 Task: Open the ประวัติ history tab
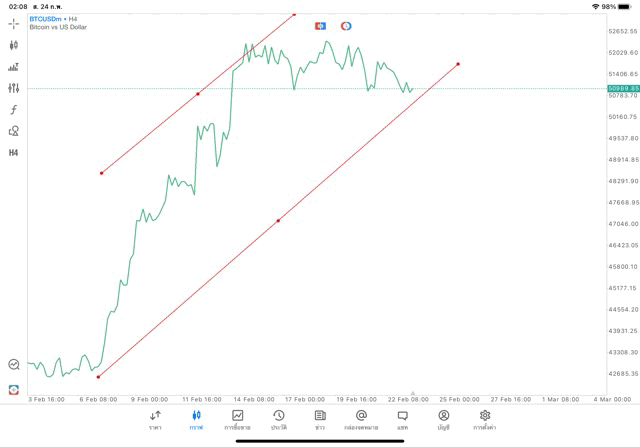point(279,419)
